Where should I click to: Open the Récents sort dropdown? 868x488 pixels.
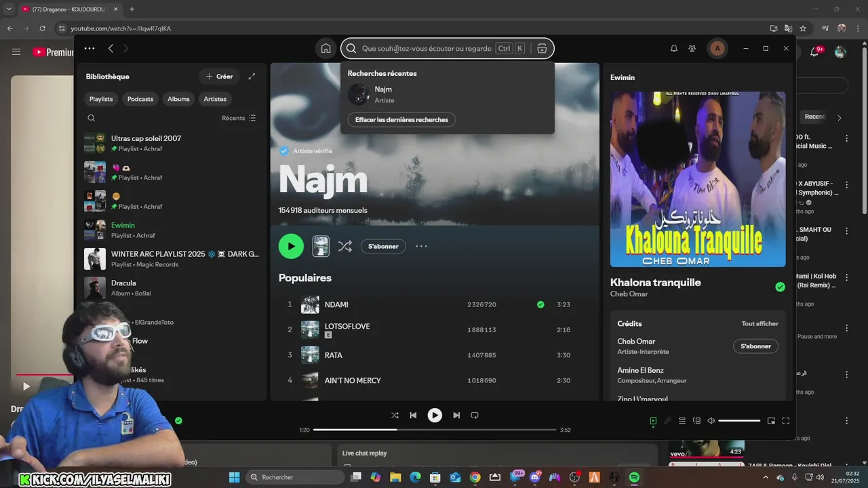(x=239, y=118)
